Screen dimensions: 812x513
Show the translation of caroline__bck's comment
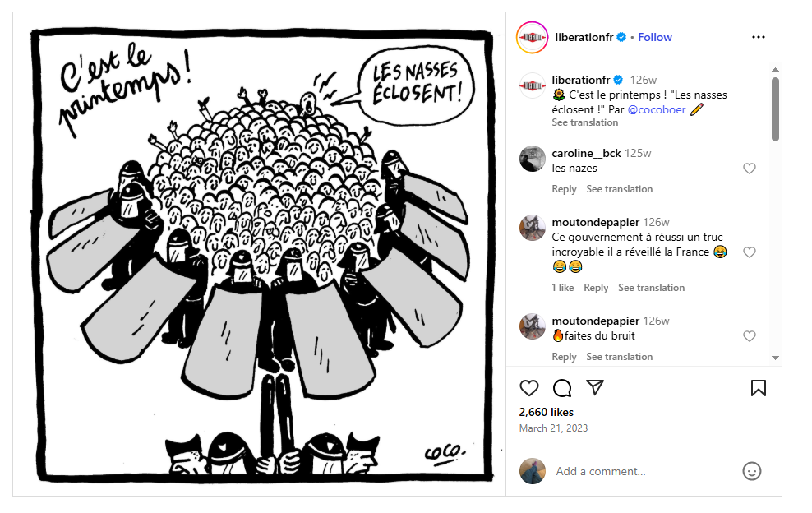[620, 189]
